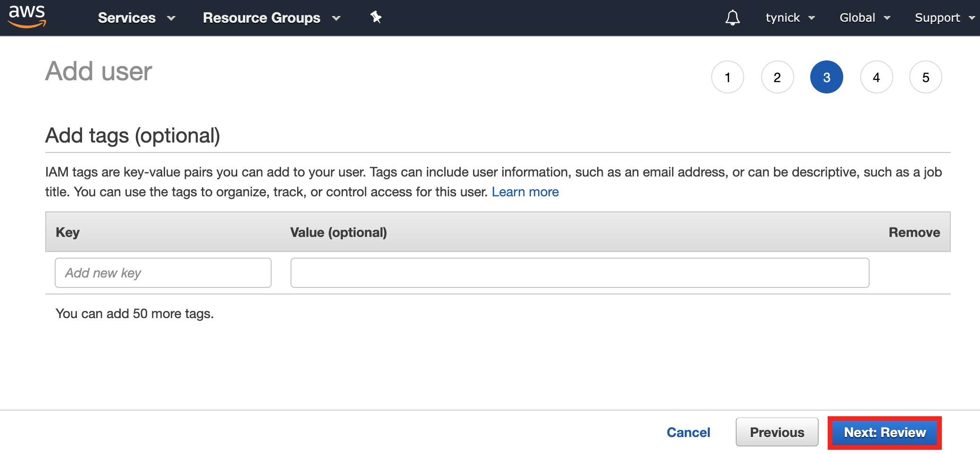Expand the Services menu
Image resolution: width=980 pixels, height=454 pixels.
[137, 18]
